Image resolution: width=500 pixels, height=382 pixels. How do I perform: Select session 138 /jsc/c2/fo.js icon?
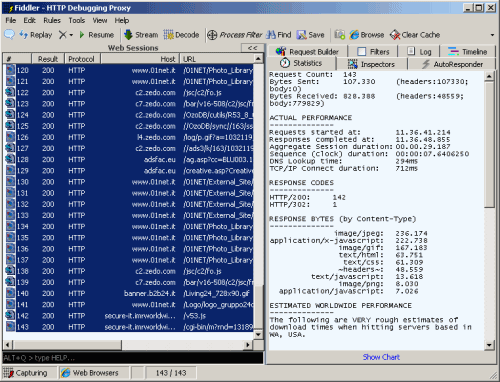click(x=10, y=271)
